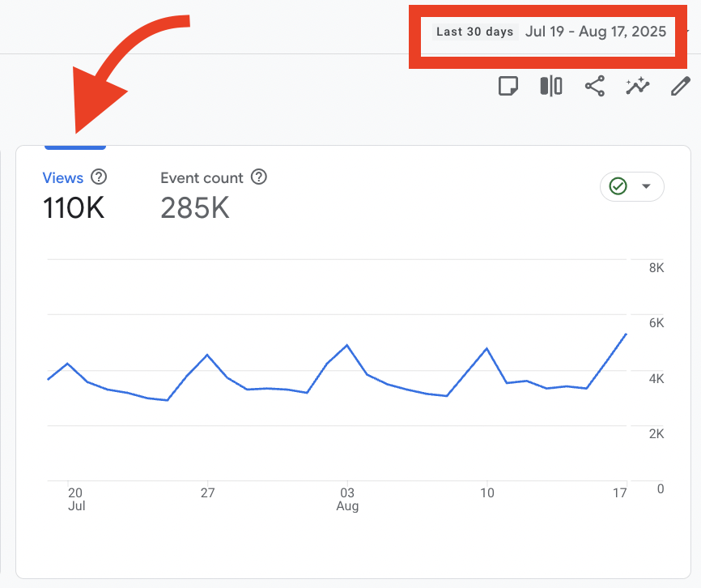The width and height of the screenshot is (701, 588).
Task: Click the 6K y-axis label
Action: [x=656, y=323]
